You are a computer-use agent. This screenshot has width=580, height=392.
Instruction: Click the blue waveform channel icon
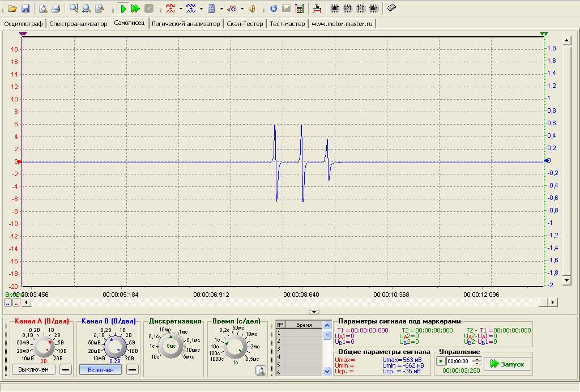191,8
